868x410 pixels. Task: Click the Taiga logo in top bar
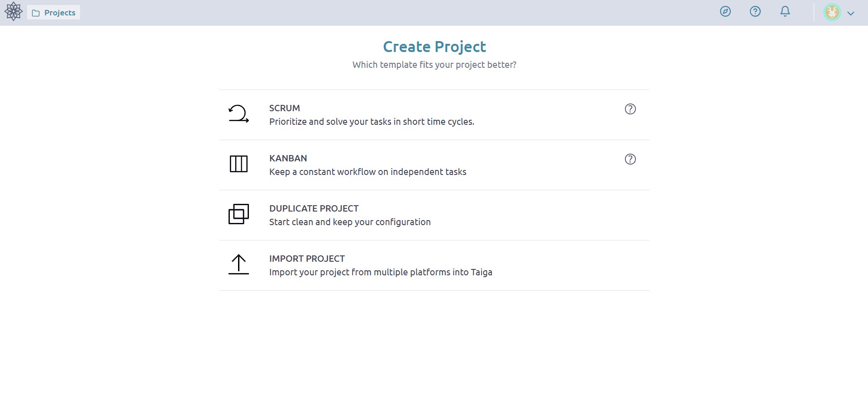(x=14, y=12)
